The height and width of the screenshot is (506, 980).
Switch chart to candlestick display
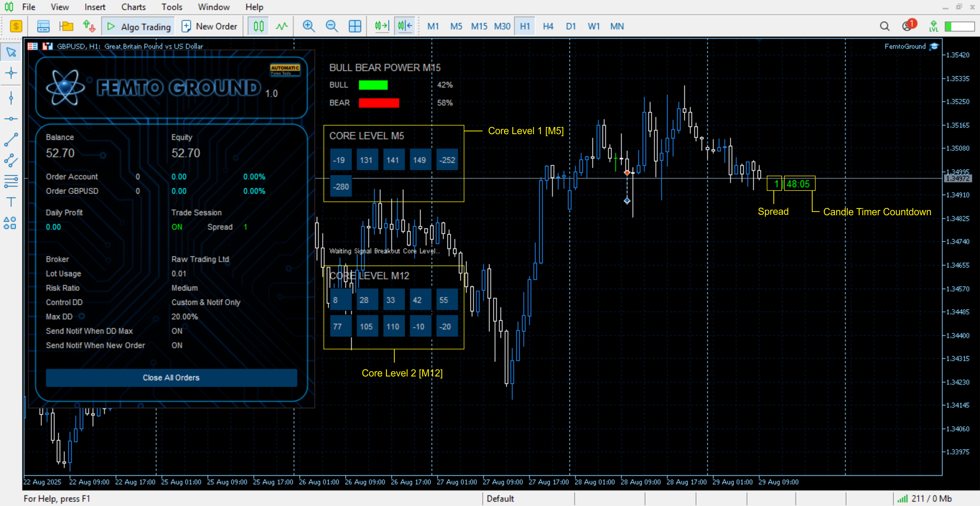(x=259, y=26)
